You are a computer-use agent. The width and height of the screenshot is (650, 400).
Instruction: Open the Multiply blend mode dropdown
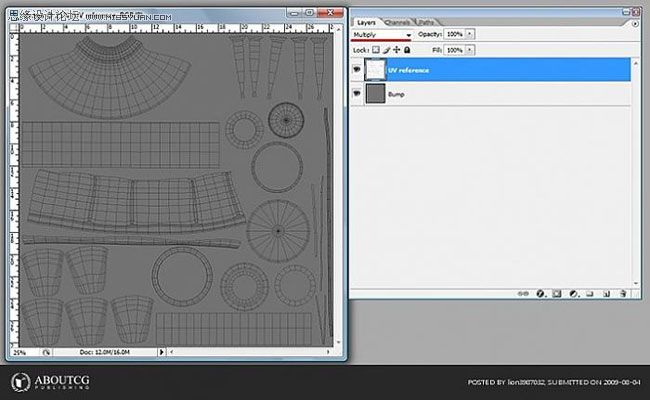point(382,34)
